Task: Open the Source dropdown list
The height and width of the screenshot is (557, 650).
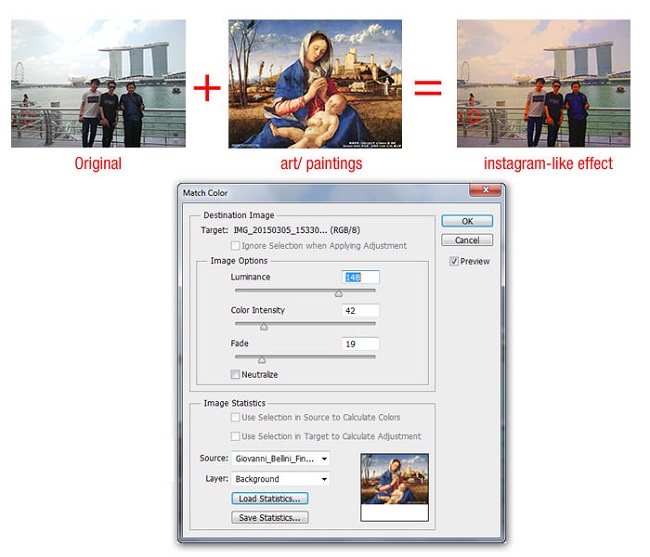Action: pyautogui.click(x=280, y=459)
